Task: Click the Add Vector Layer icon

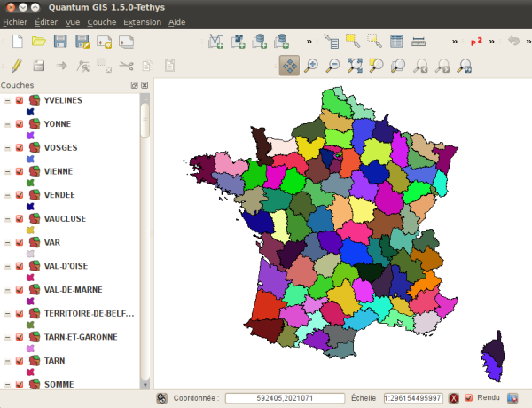Action: coord(216,41)
